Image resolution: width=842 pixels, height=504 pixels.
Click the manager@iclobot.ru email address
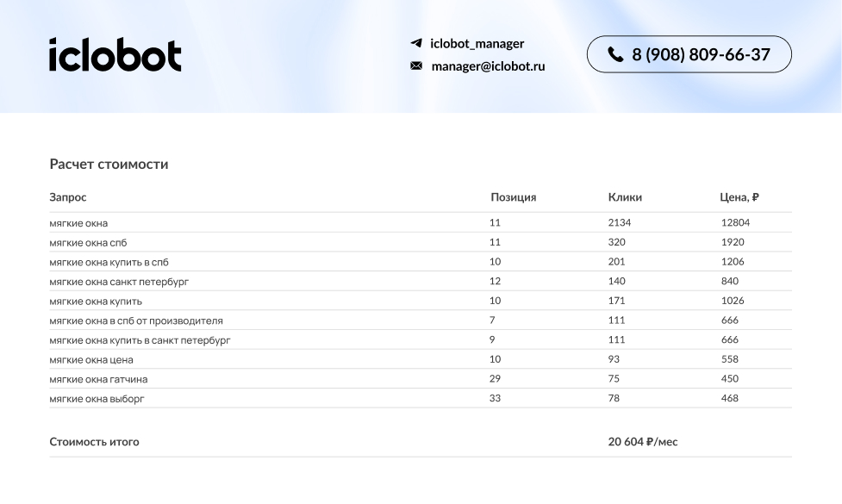coord(488,66)
